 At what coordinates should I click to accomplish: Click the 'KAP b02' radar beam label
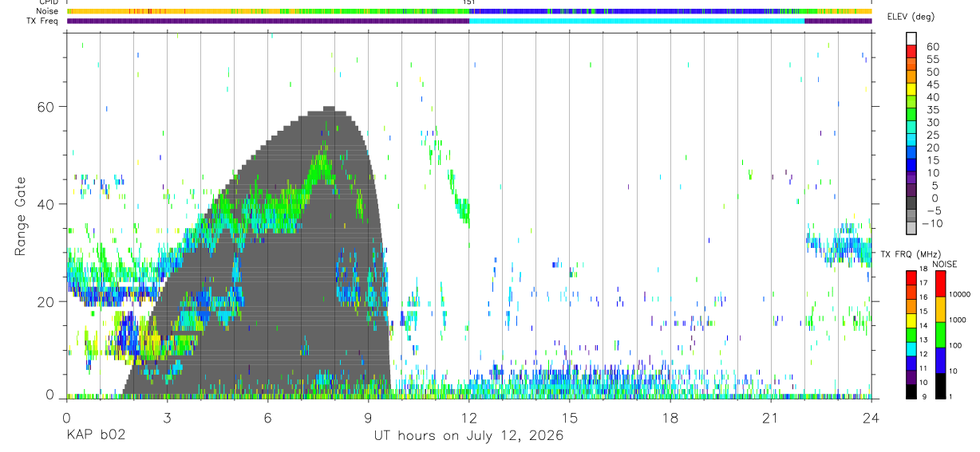[95, 436]
